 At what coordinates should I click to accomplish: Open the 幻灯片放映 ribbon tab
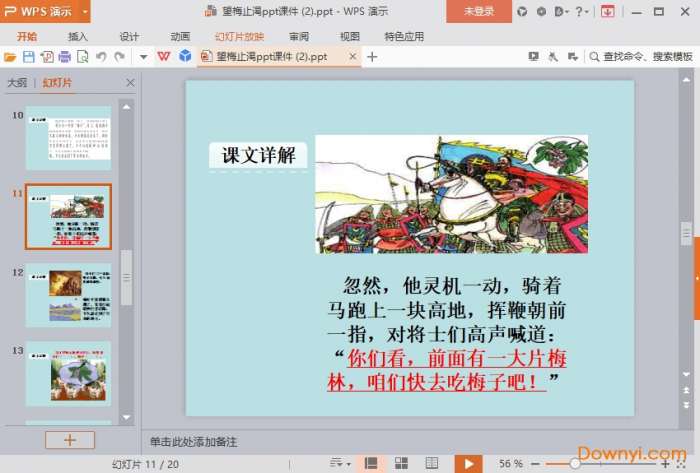pyautogui.click(x=240, y=37)
